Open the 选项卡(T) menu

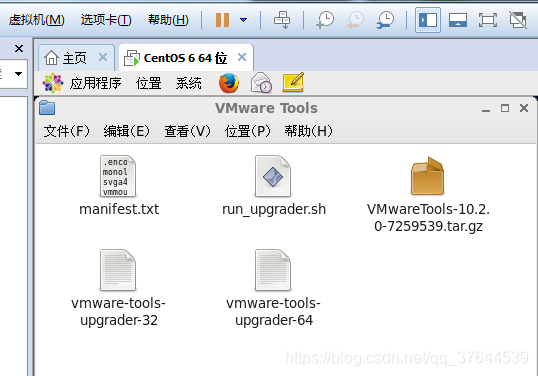(106, 20)
